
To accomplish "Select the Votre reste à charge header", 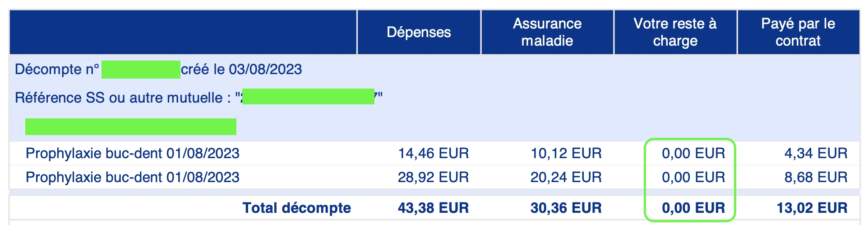I will [x=675, y=32].
